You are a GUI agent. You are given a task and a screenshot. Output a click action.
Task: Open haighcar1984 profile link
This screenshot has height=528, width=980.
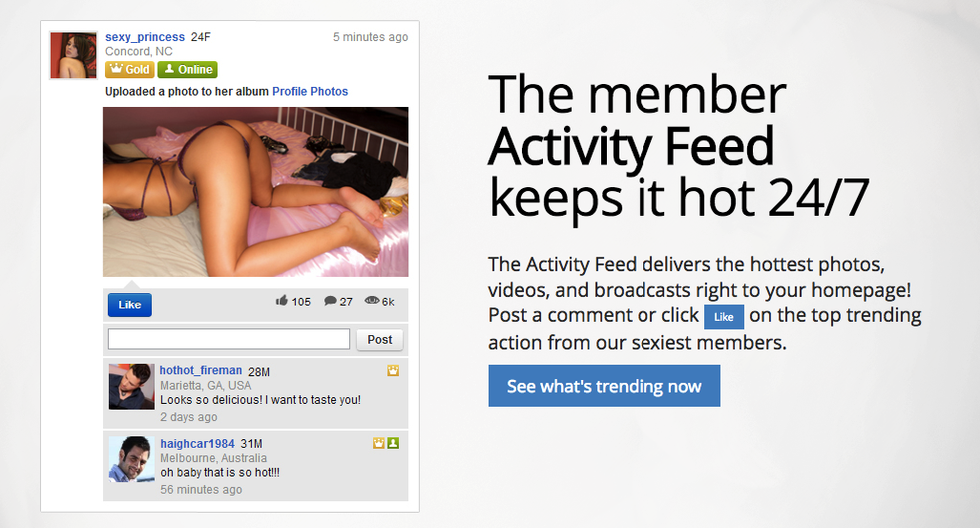coord(198,444)
